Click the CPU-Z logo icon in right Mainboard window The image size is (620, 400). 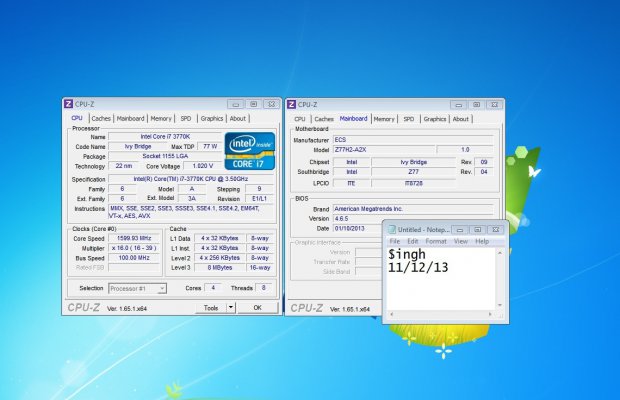291,104
